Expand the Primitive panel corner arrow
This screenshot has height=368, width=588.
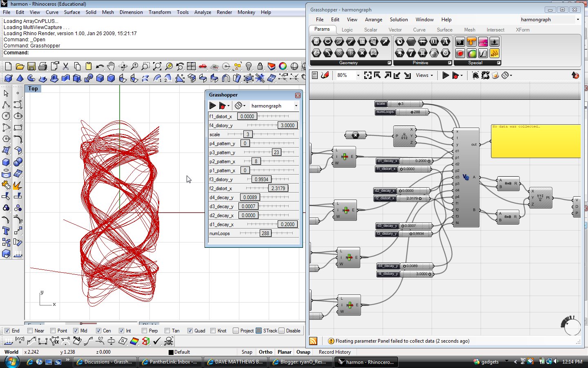[450, 63]
